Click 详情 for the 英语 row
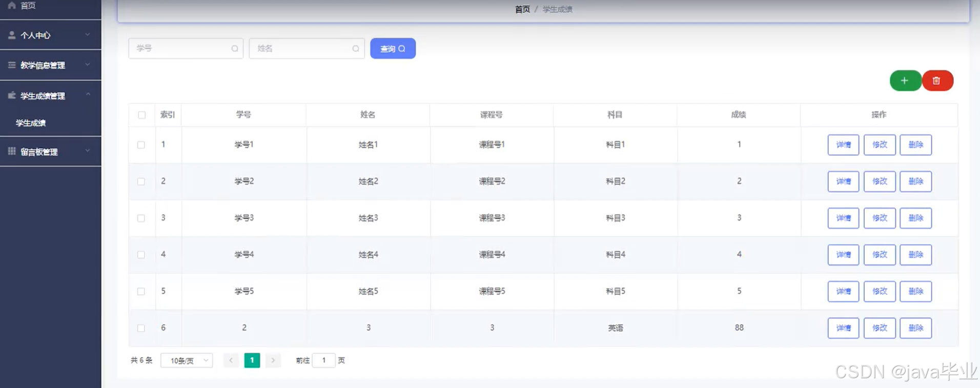The width and height of the screenshot is (980, 388). click(x=843, y=328)
